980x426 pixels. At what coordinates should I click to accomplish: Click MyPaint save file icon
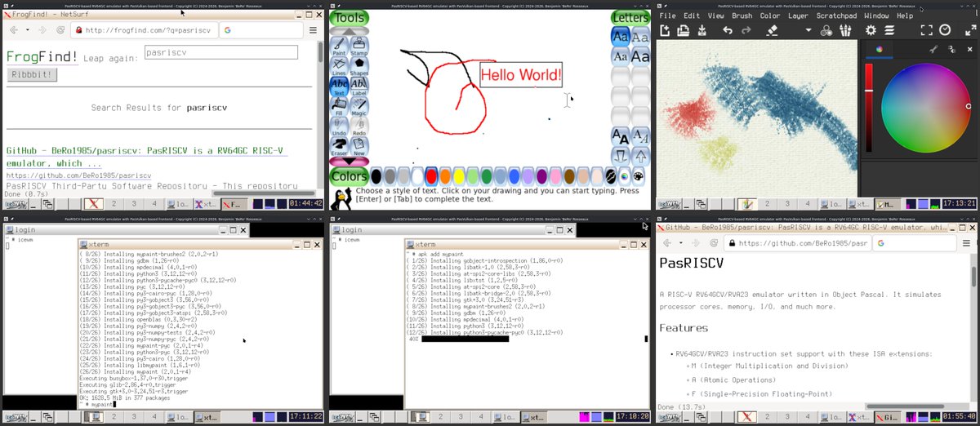pyautogui.click(x=702, y=30)
